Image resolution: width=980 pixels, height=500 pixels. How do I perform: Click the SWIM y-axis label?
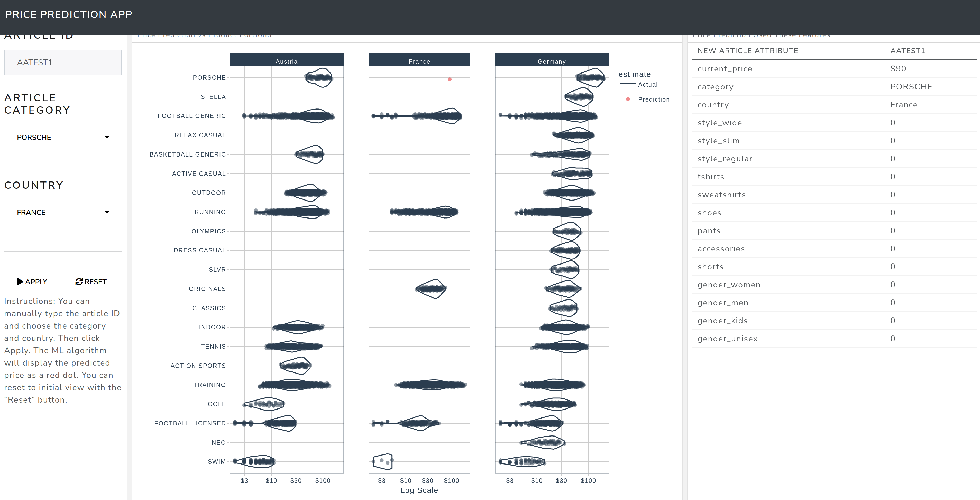tap(216, 461)
